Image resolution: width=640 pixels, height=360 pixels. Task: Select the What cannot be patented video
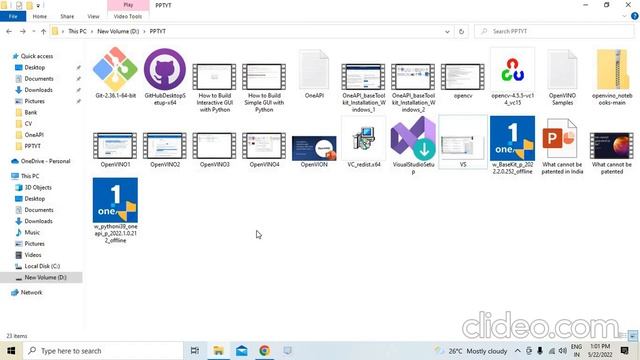coord(612,146)
